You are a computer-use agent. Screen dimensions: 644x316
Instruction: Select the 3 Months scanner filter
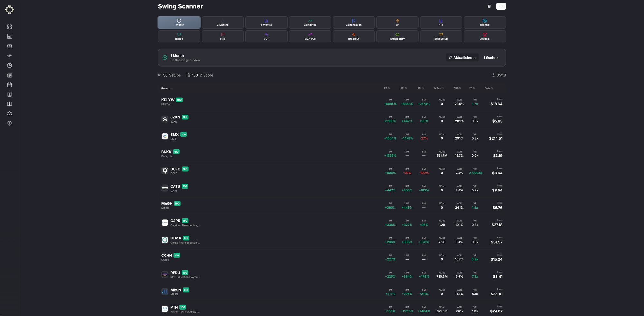click(x=223, y=23)
